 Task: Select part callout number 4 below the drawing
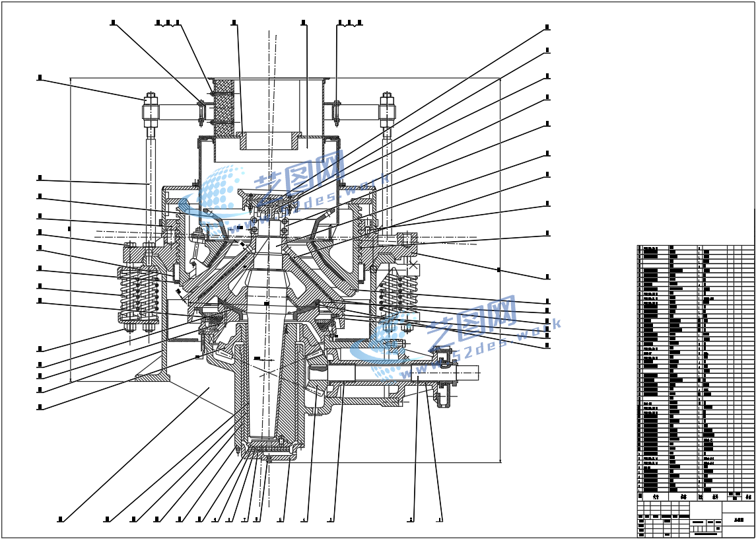(x=304, y=520)
